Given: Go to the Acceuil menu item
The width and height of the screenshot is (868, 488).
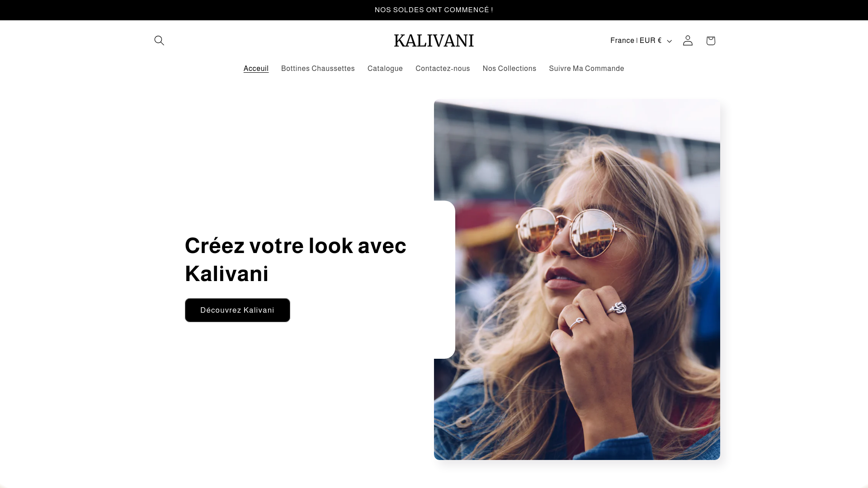Looking at the screenshot, I should click(x=256, y=69).
